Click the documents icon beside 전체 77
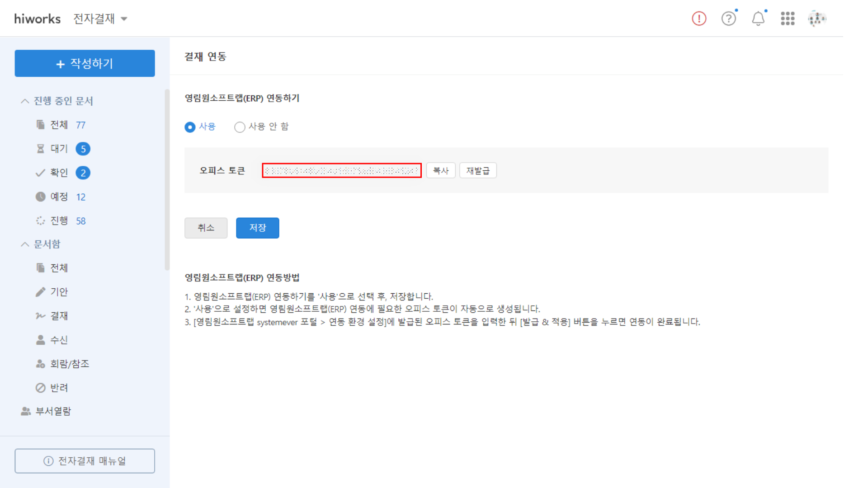 [41, 125]
